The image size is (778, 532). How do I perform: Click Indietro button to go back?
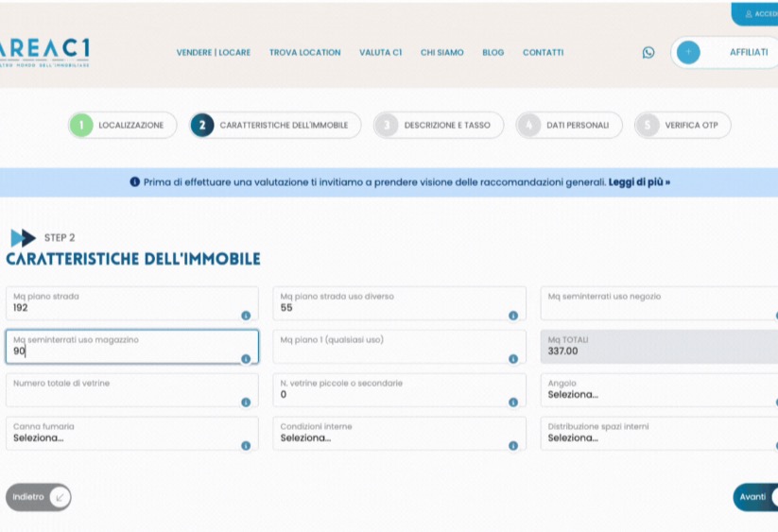pos(38,497)
